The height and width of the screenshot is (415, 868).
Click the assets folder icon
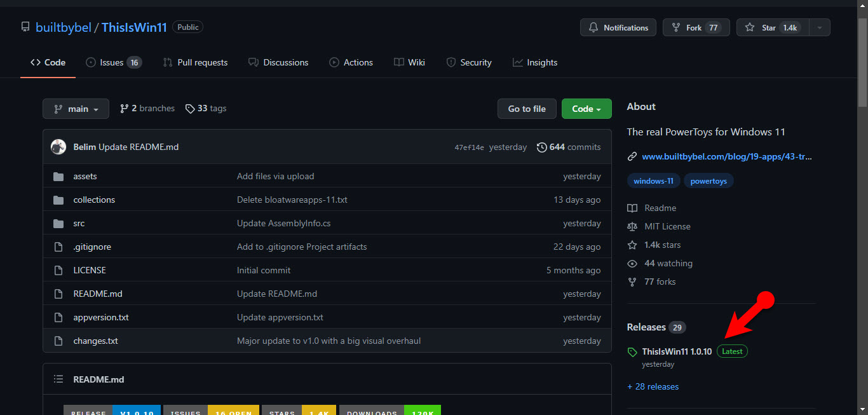pos(58,176)
